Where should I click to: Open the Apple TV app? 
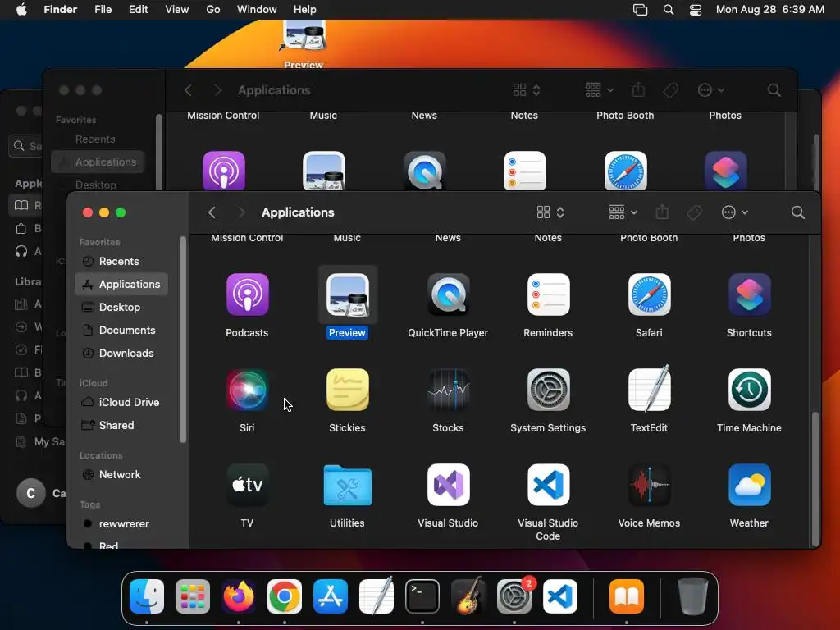[247, 485]
